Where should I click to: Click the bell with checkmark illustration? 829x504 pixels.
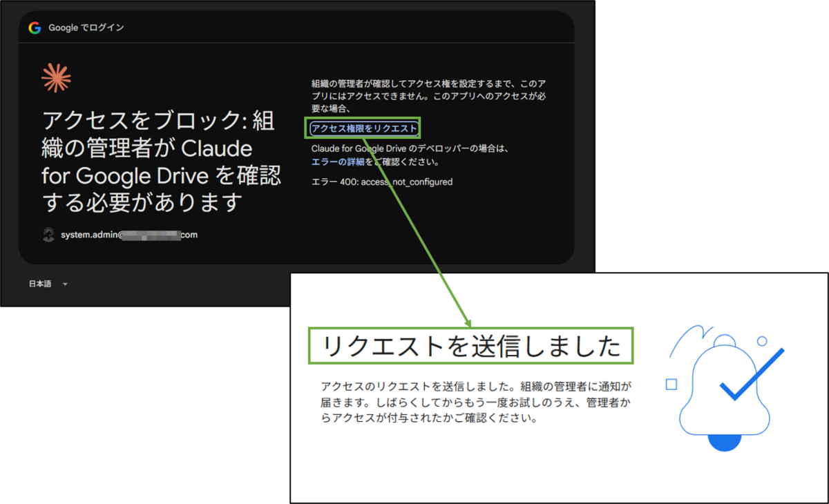coord(725,387)
